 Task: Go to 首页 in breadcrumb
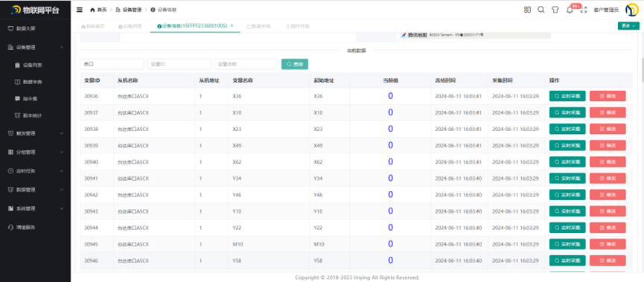coord(98,10)
